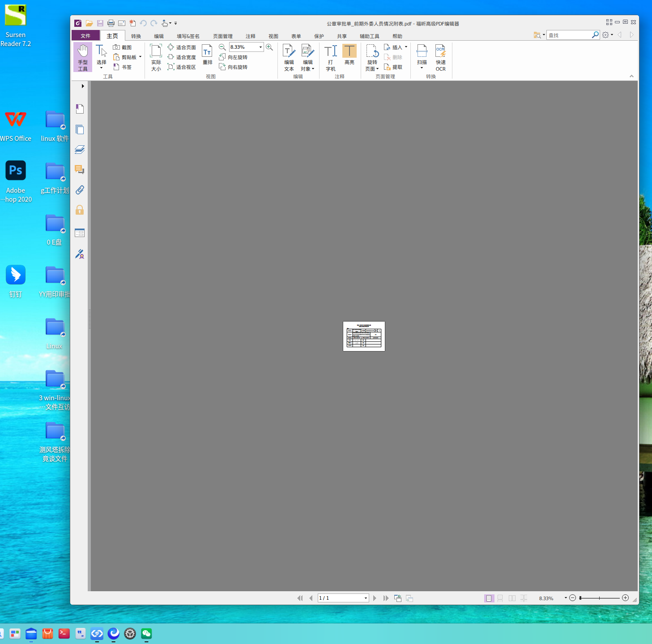This screenshot has width=652, height=644.
Task: Click the Print icon in quick access toolbar
Action: point(111,23)
